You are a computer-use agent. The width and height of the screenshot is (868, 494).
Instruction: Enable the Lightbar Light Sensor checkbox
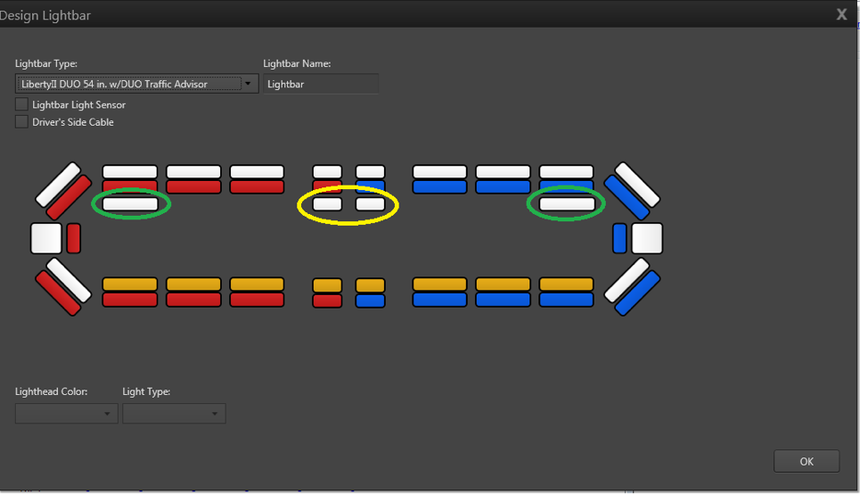pos(21,104)
